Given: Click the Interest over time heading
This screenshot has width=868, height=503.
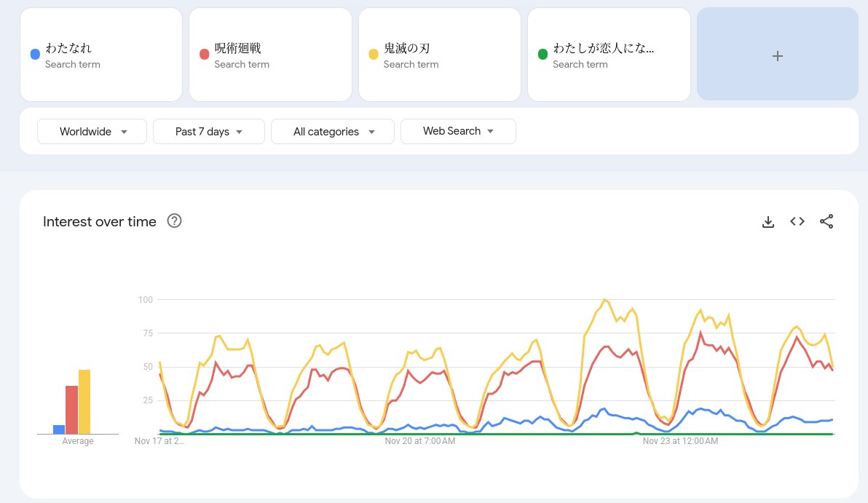Looking at the screenshot, I should [x=100, y=221].
